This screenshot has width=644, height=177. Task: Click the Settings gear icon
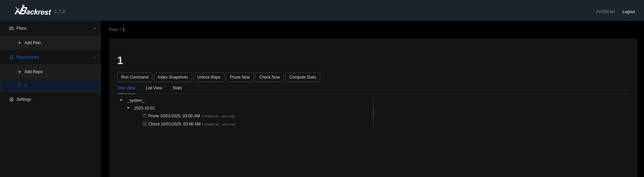[11, 99]
